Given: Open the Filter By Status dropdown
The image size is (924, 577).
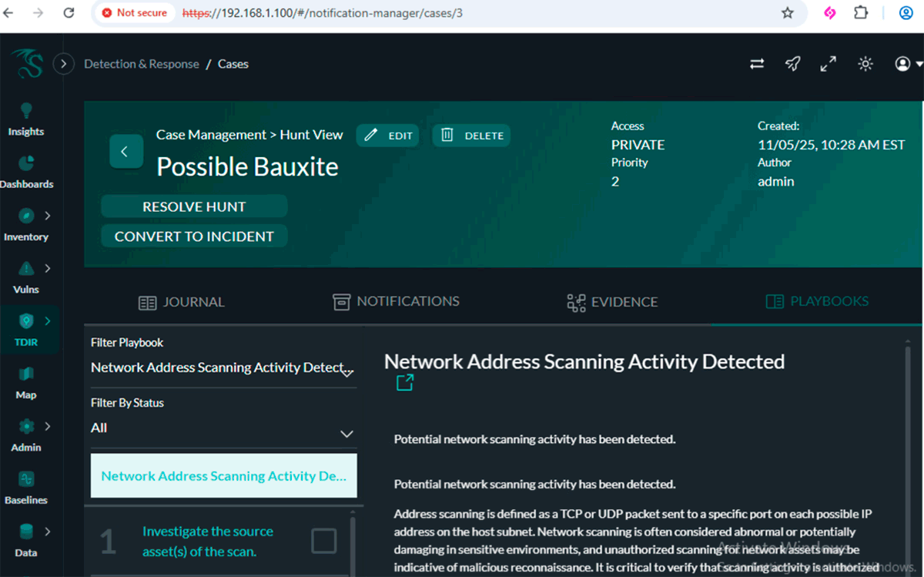Looking at the screenshot, I should point(223,428).
